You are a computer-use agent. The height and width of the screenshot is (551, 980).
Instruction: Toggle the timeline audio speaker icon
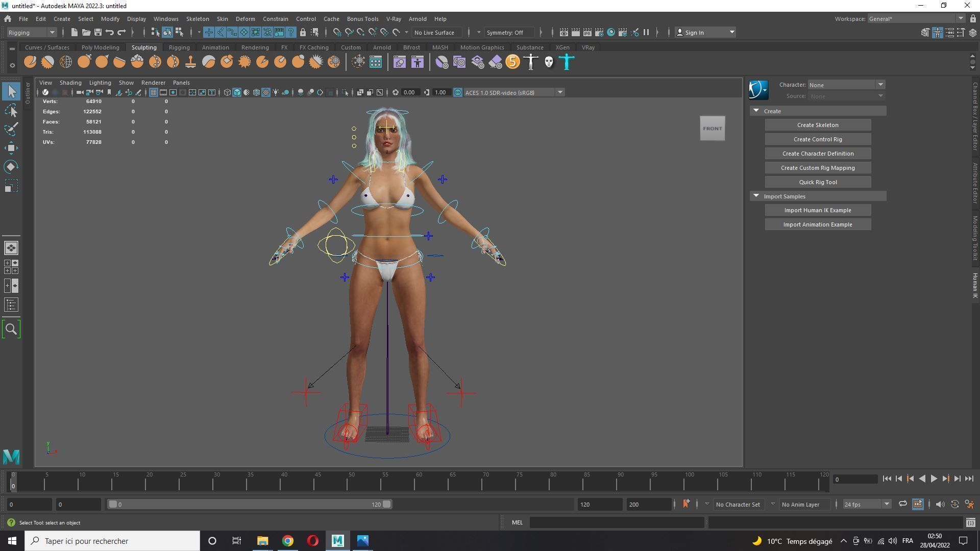point(940,504)
